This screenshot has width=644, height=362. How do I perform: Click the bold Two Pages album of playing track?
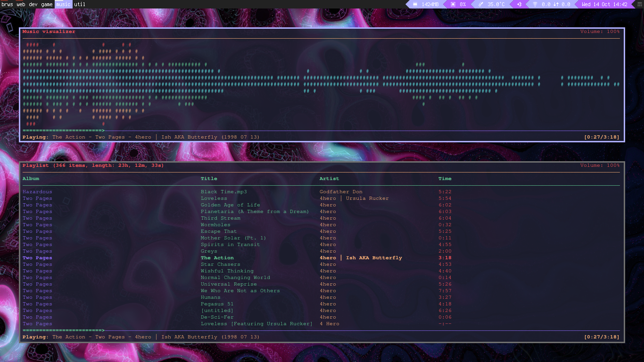(x=37, y=258)
